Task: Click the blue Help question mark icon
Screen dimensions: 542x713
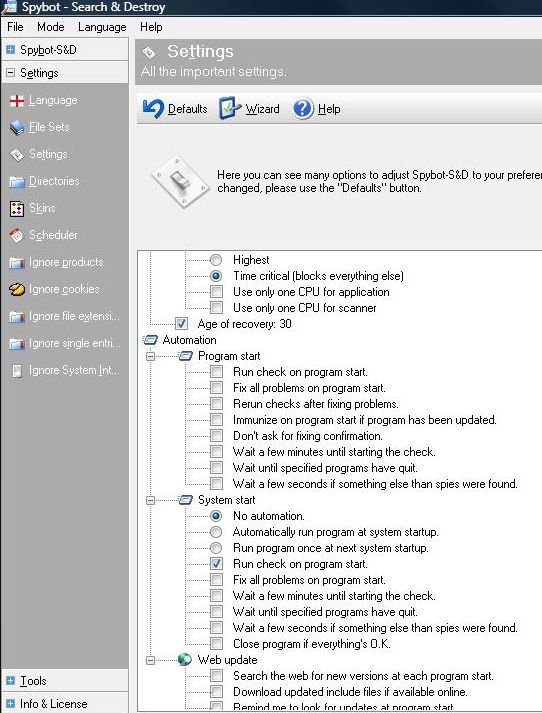Action: click(x=303, y=109)
